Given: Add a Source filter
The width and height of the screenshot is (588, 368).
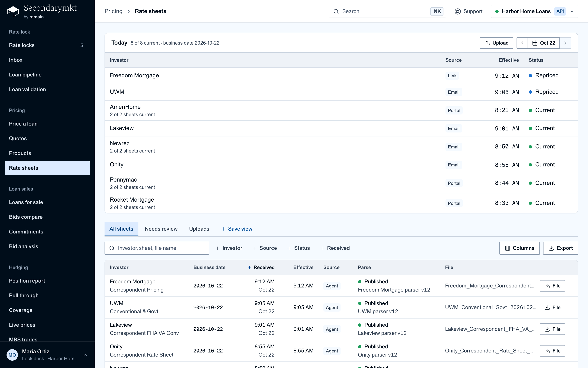Looking at the screenshot, I should [265, 248].
